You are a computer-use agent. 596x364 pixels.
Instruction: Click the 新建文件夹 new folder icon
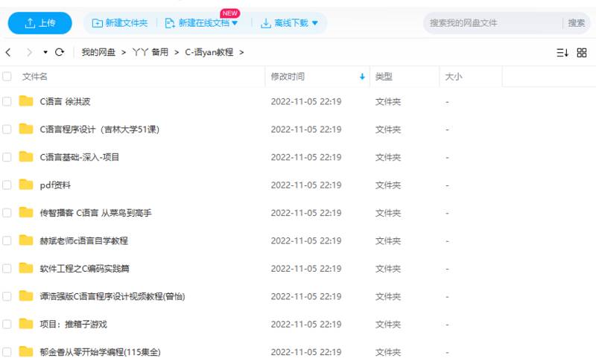pos(97,23)
